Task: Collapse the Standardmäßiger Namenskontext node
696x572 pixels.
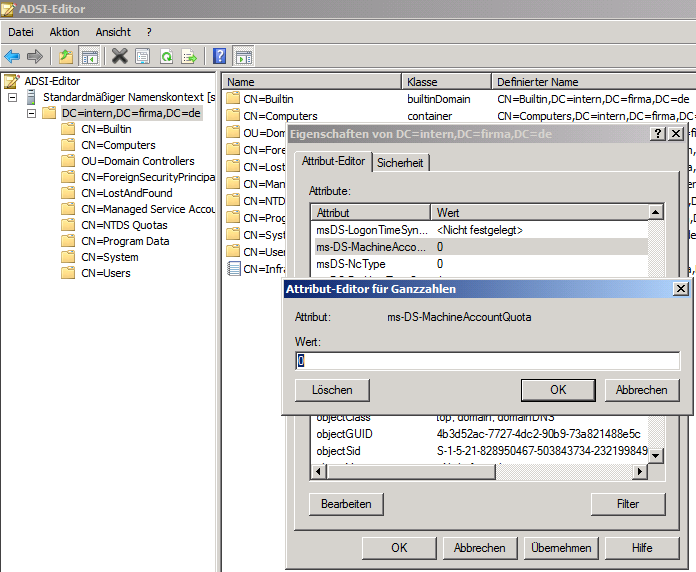Action: [x=12, y=97]
